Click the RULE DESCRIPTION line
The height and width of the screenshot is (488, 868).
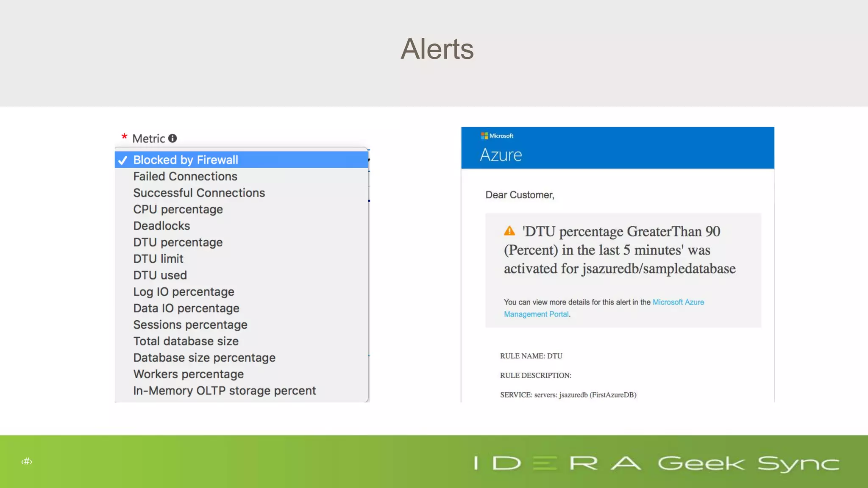tap(536, 375)
